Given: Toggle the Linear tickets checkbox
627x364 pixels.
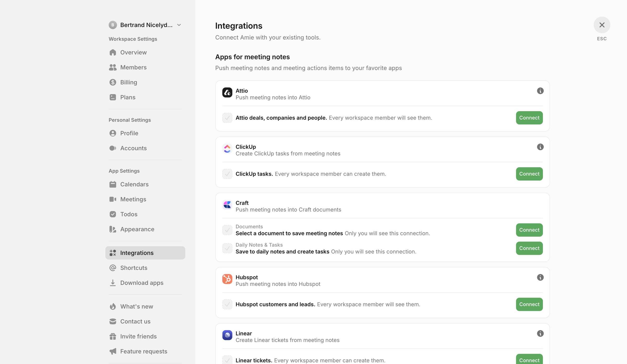Looking at the screenshot, I should pyautogui.click(x=227, y=360).
